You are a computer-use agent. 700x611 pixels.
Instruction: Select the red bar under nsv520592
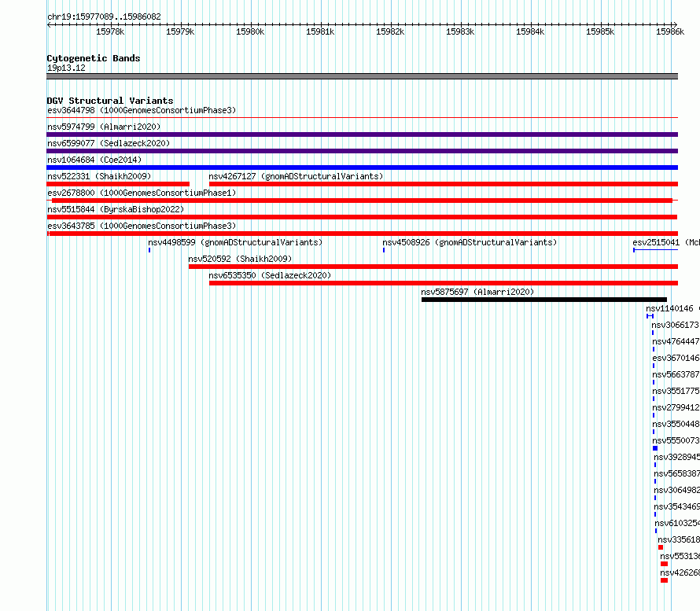coord(433,267)
